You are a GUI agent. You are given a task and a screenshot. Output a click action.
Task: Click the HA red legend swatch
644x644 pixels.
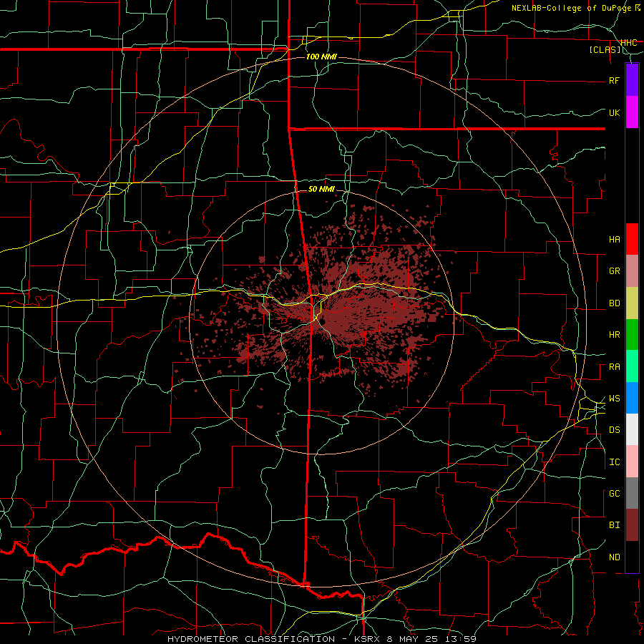(x=632, y=239)
